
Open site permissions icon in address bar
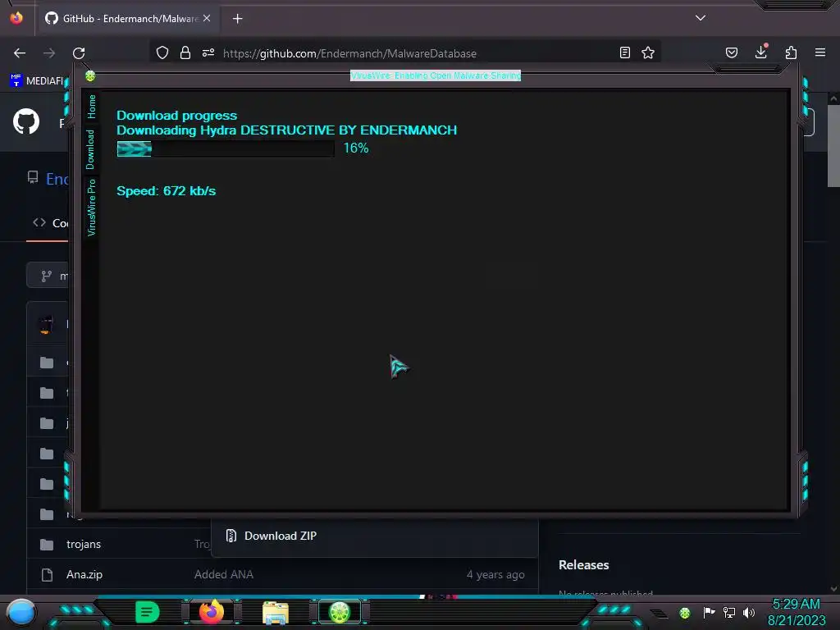[208, 52]
